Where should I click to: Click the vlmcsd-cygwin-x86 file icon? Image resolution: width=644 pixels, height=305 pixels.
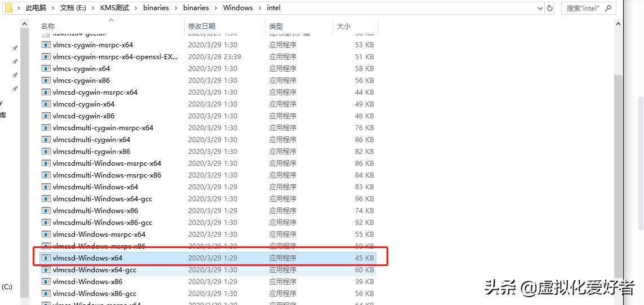(46, 116)
